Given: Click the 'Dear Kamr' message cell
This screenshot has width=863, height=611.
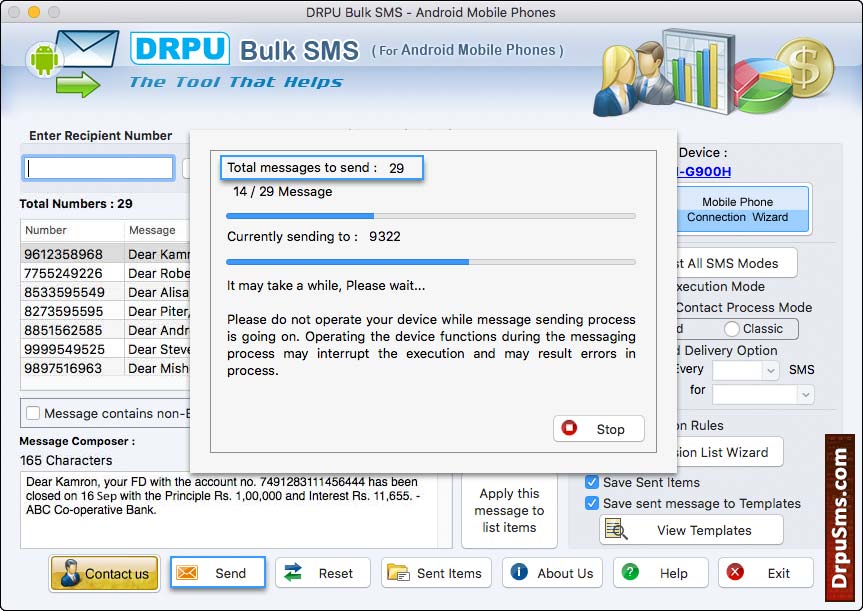Looking at the screenshot, I should point(159,254).
